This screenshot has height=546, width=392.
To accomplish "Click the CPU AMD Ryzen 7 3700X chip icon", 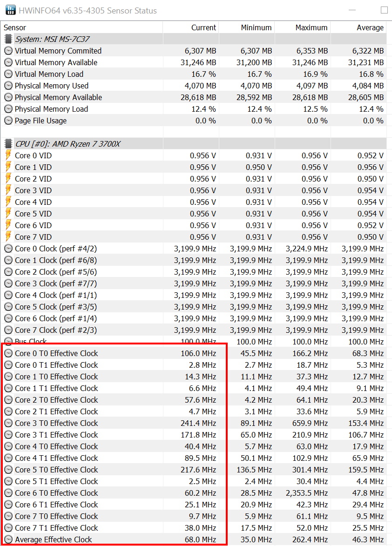I will click(x=8, y=143).
